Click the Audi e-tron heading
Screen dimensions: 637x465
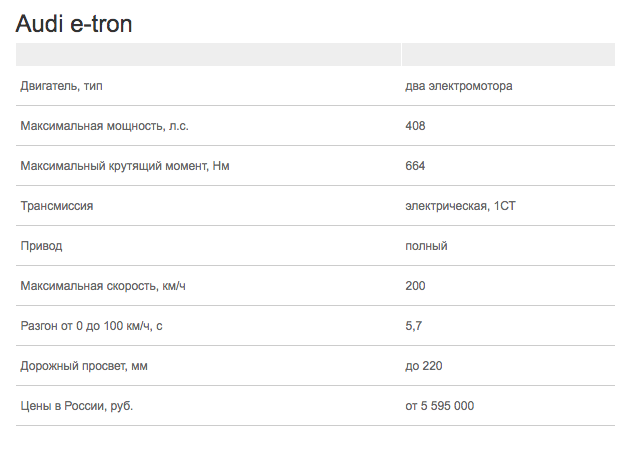[74, 24]
